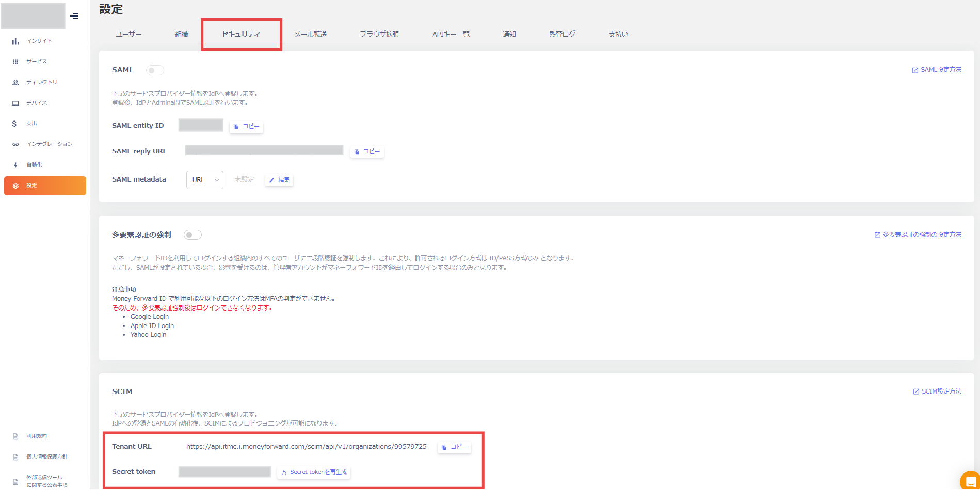Click the Apple ID Login list item
This screenshot has width=980, height=490.
coord(152,326)
